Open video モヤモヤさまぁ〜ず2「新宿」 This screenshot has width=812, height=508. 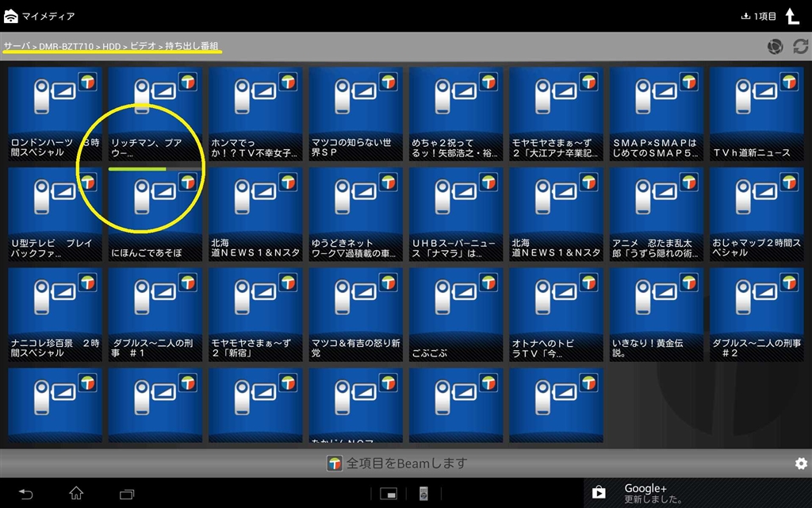255,314
